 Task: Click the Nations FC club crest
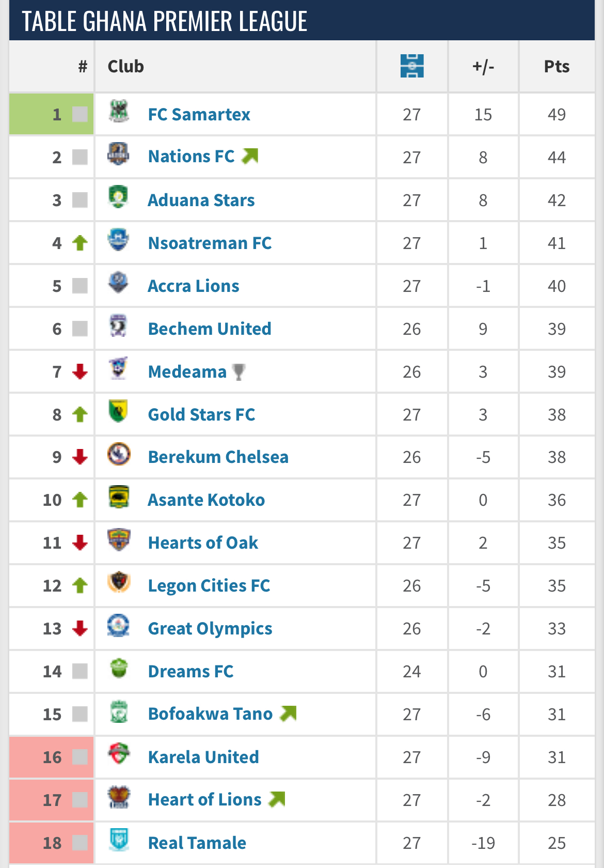coord(118,154)
